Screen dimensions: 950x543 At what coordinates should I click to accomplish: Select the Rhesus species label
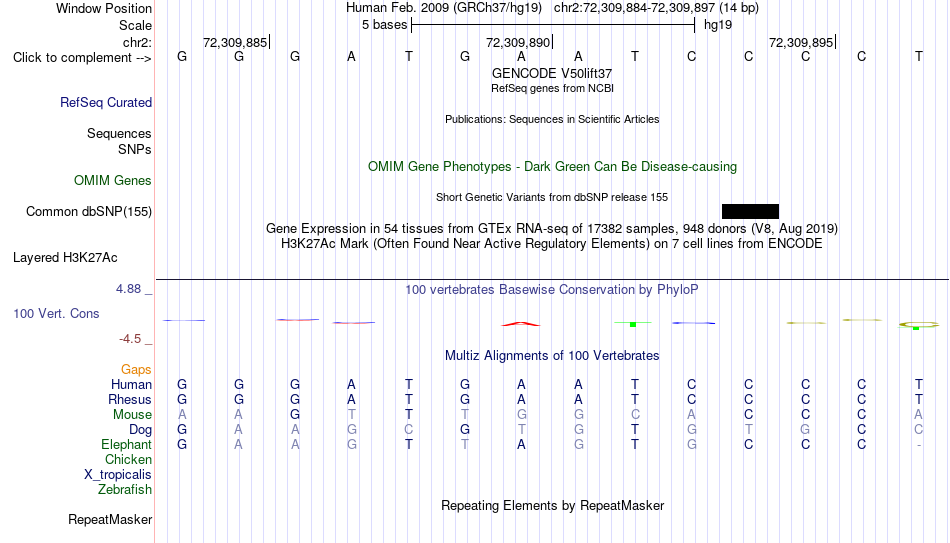pyautogui.click(x=130, y=399)
